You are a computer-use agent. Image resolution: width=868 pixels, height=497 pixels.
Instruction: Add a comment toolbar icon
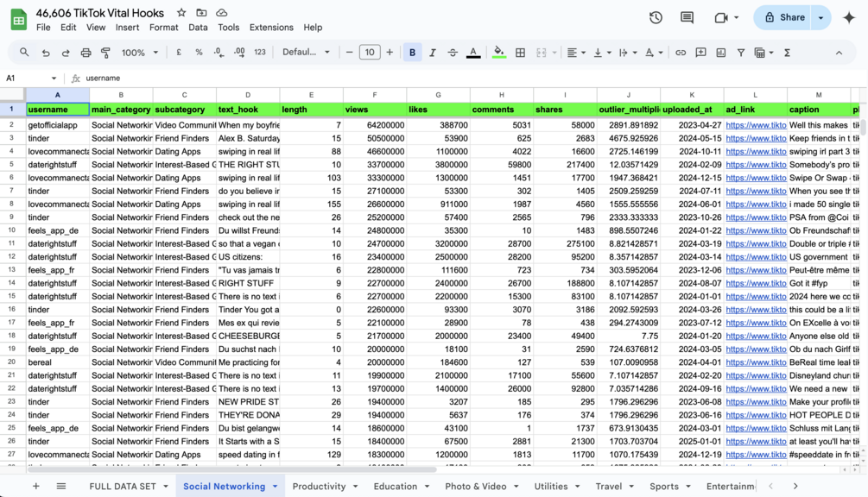click(700, 53)
